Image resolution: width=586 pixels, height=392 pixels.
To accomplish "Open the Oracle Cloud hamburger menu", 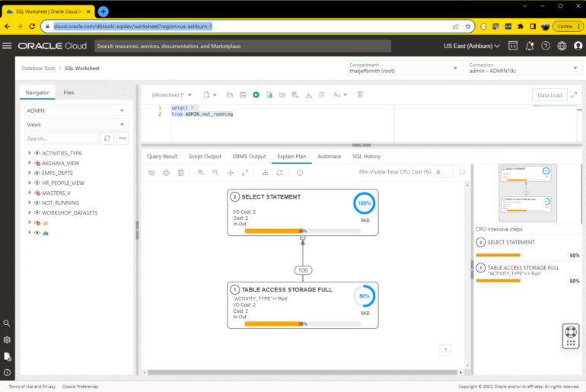I will [8, 46].
